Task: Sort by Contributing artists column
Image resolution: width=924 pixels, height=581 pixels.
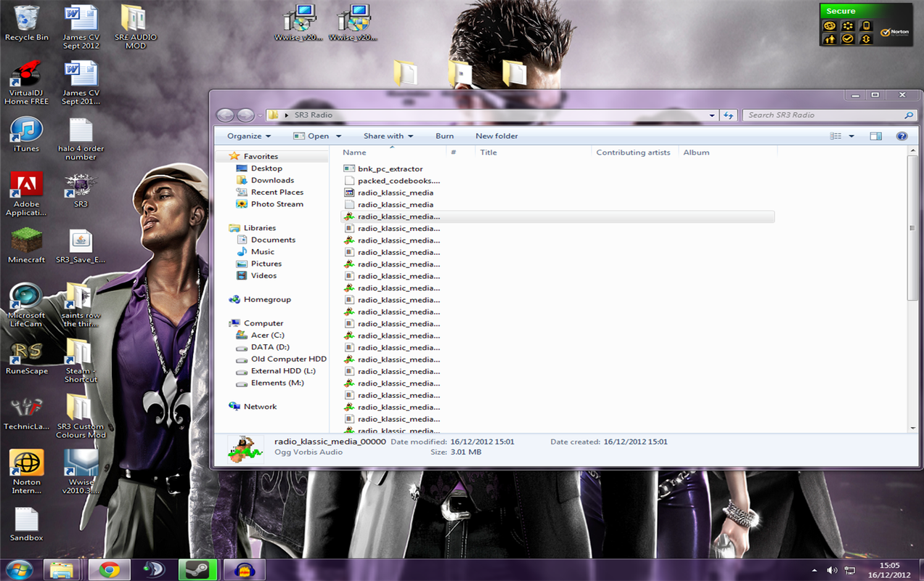Action: [x=635, y=153]
